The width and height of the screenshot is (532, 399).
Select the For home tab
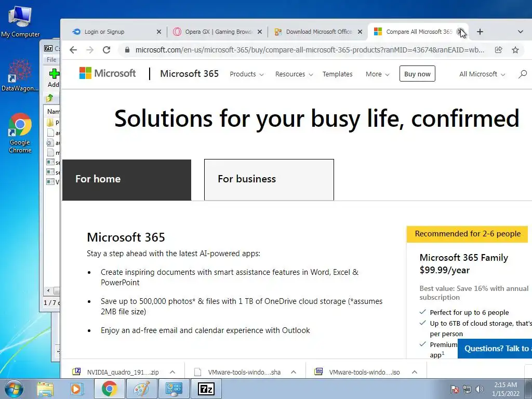point(127,180)
